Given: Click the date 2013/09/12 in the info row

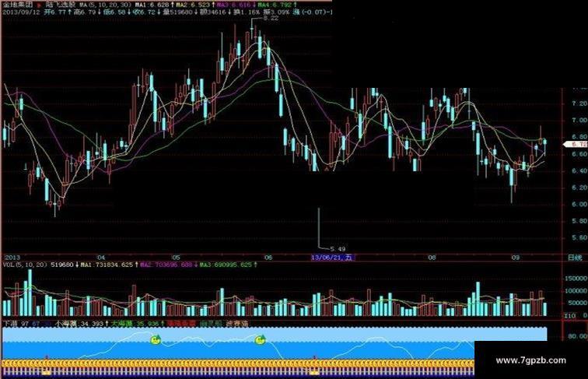Looking at the screenshot, I should pyautogui.click(x=21, y=12).
